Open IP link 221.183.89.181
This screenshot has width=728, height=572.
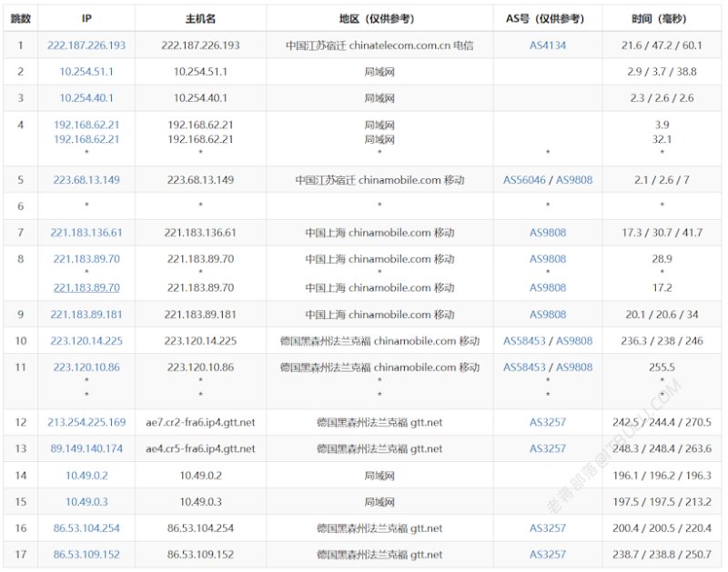tap(86, 315)
